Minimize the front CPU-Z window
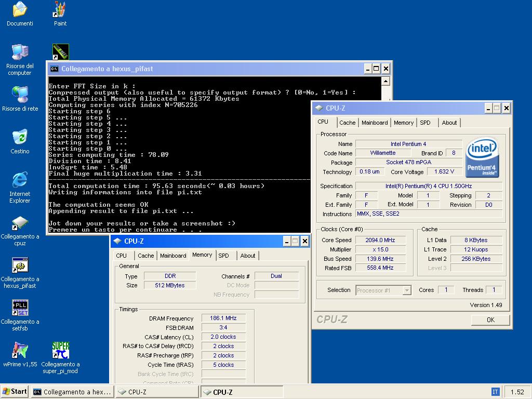Screen dimensions: 532x399 click(x=488, y=108)
